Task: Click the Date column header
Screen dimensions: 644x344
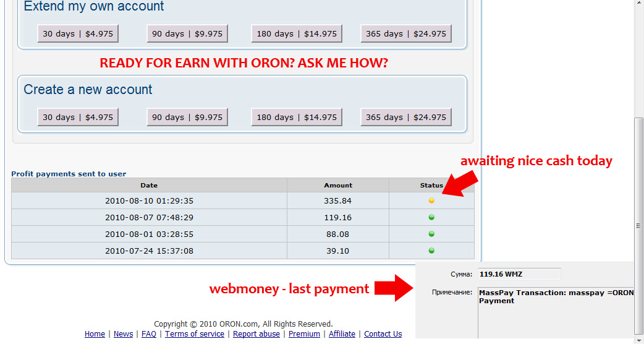Action: pos(149,186)
